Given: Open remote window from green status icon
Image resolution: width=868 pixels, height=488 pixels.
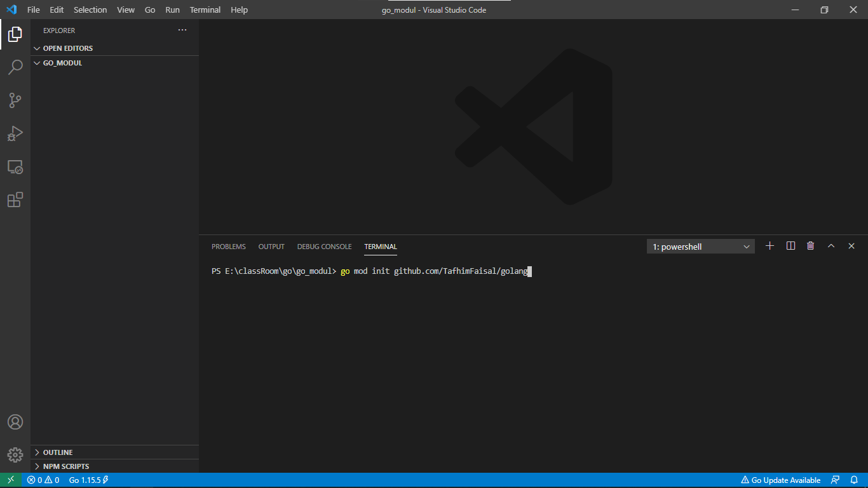Looking at the screenshot, I should (11, 480).
